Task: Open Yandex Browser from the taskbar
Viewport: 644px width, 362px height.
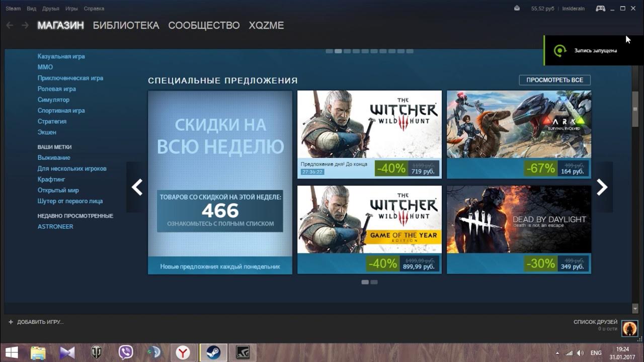Action: [x=183, y=352]
